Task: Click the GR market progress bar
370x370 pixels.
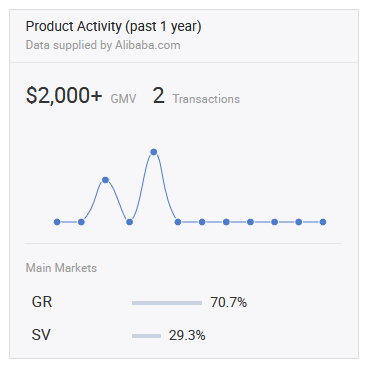Action: (167, 303)
